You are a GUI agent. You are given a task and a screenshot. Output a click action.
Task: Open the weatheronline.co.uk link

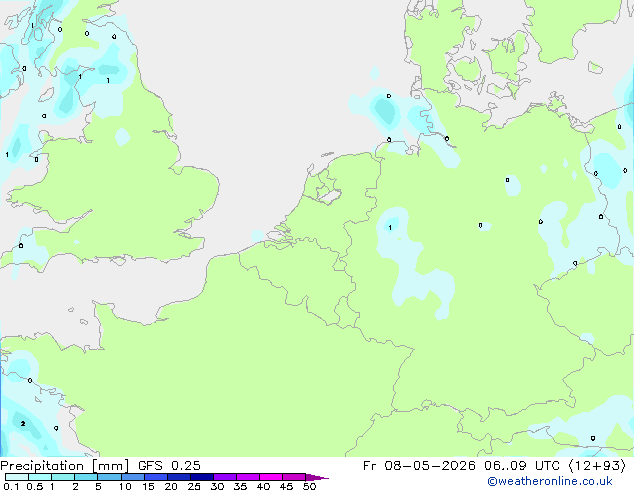click(x=550, y=481)
